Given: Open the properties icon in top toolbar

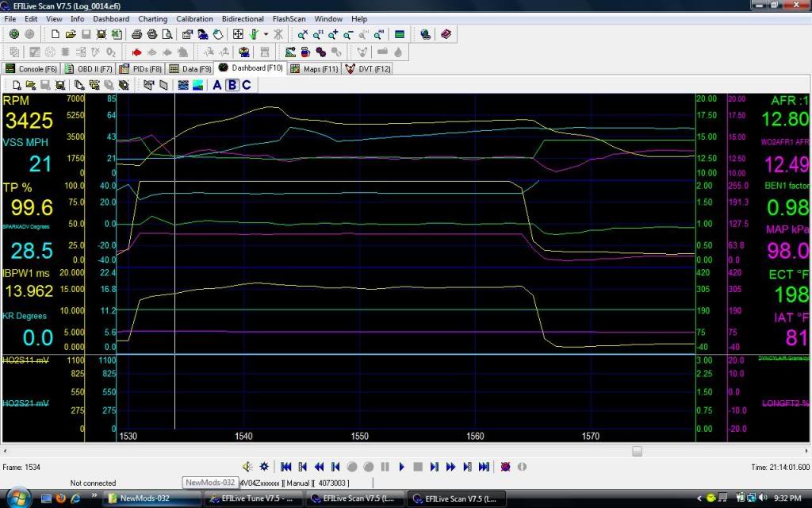Looking at the screenshot, I should [187, 34].
